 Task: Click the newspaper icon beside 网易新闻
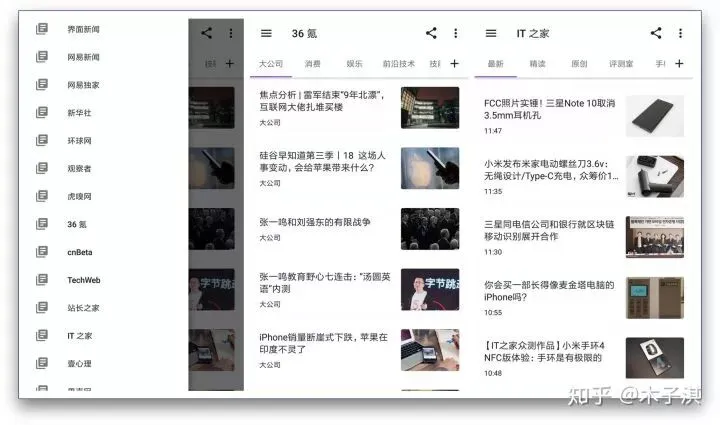42,57
